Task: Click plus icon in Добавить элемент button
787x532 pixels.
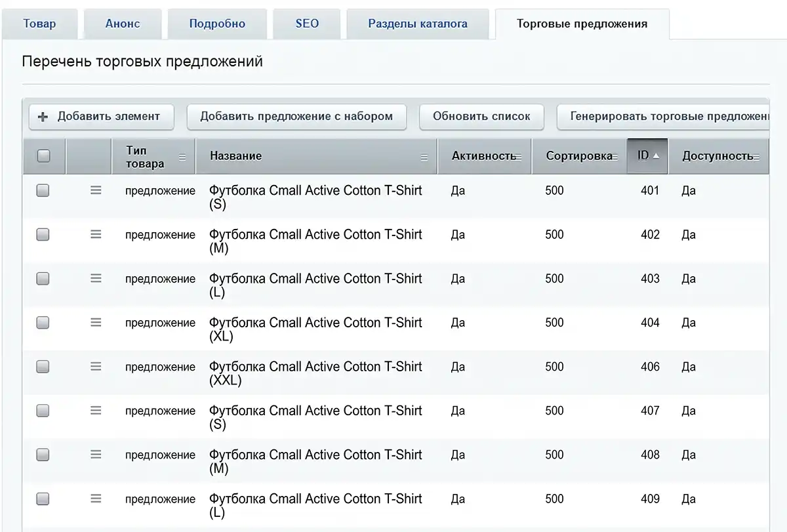Action: 43,117
